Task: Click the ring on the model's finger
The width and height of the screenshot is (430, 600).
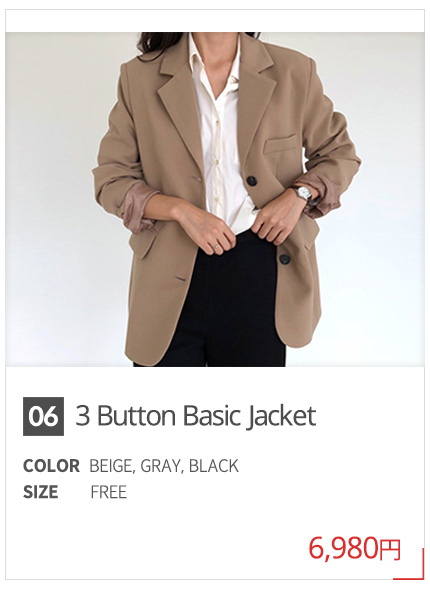Action: (217, 248)
